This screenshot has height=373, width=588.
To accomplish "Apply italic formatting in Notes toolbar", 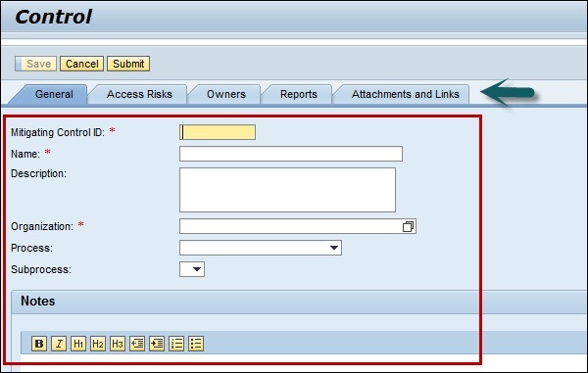I will (x=59, y=344).
